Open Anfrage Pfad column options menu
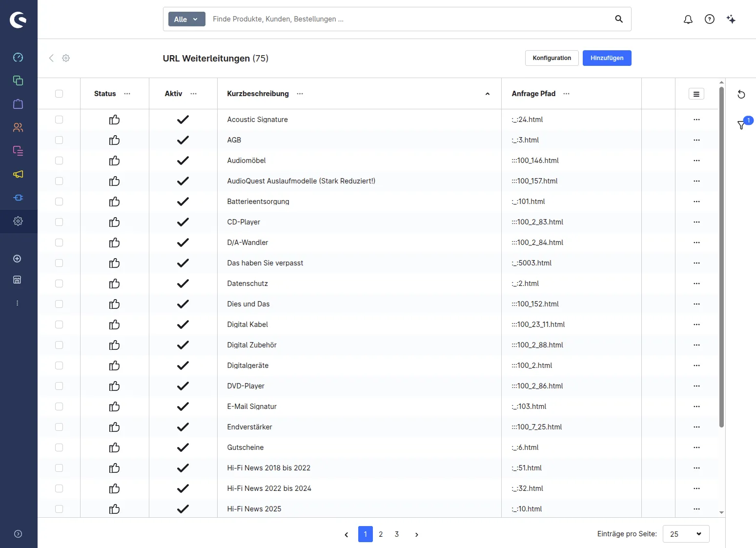 point(567,94)
